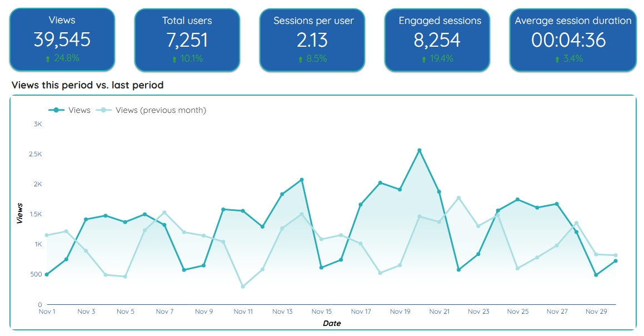The height and width of the screenshot is (336, 644).
Task: Click the peak data point near Nov 20
Action: (419, 150)
